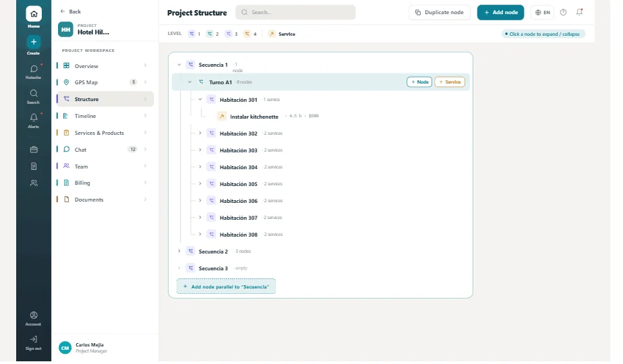Click the Turno A1 node icon
The width and height of the screenshot is (623, 364).
[x=201, y=82]
